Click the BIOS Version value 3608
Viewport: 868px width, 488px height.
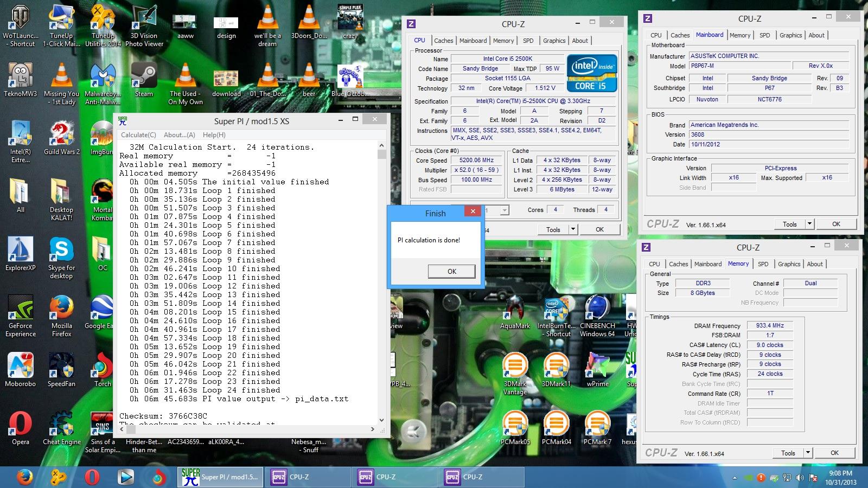point(769,134)
